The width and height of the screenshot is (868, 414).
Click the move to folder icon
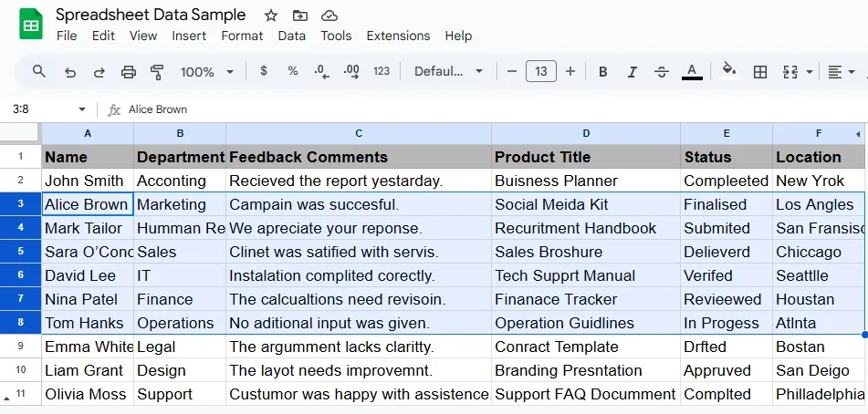[300, 16]
